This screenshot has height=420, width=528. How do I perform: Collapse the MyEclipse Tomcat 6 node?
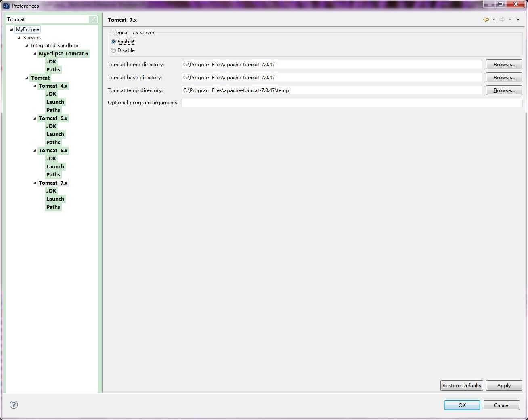(34, 54)
